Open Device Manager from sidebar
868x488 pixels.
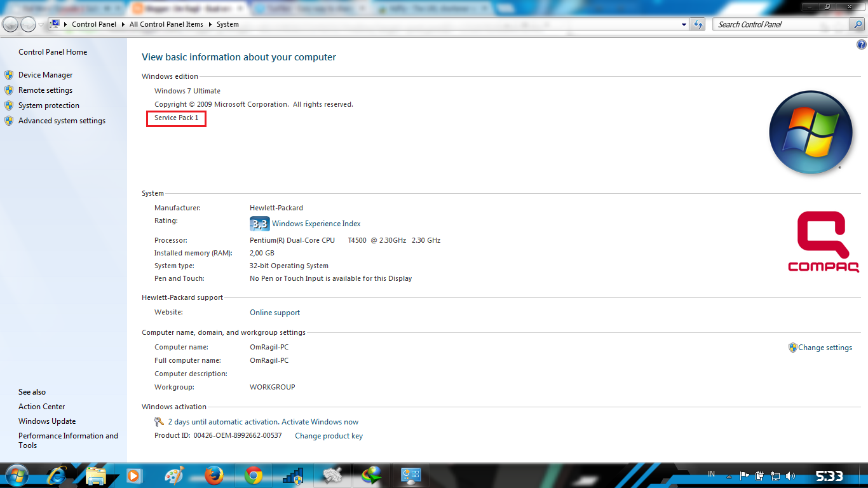(45, 75)
